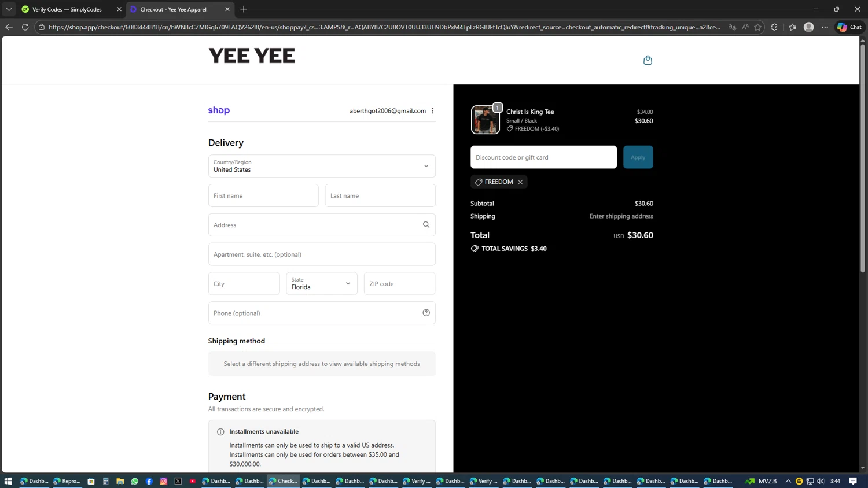Click the First name field

coord(263,195)
